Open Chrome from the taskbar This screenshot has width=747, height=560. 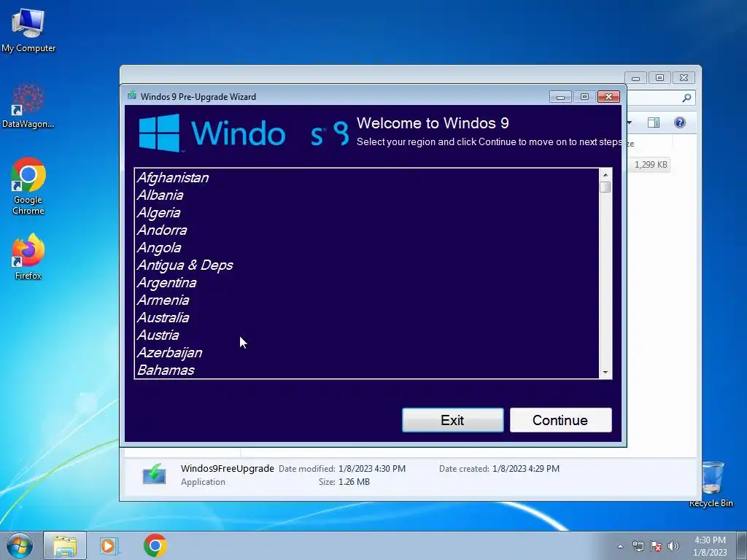(155, 545)
